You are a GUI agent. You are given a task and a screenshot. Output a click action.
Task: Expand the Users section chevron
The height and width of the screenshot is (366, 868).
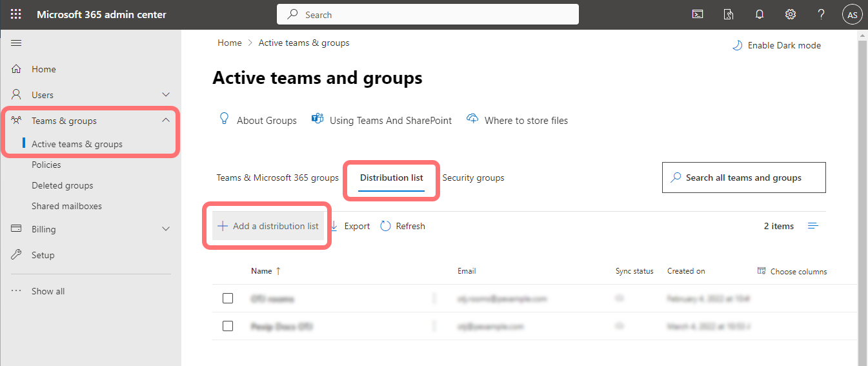pyautogui.click(x=166, y=95)
